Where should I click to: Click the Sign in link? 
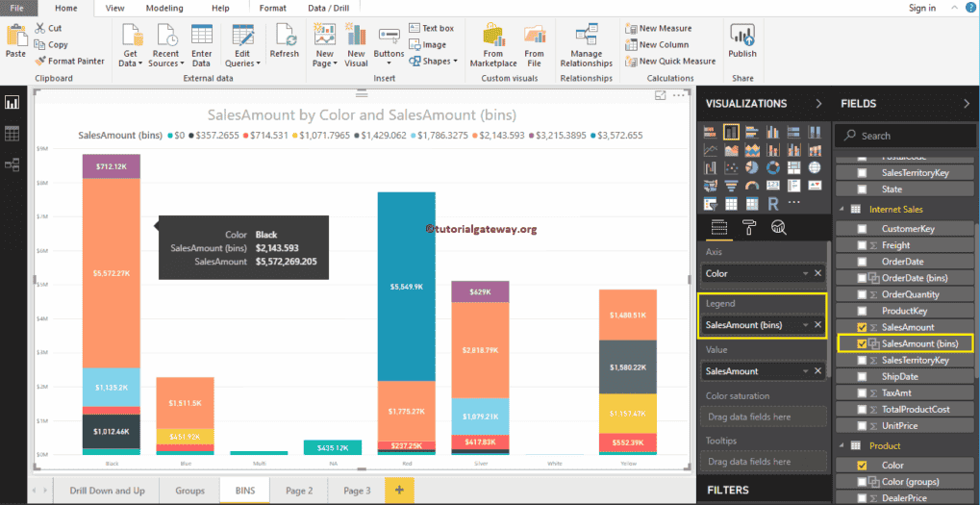pos(922,8)
